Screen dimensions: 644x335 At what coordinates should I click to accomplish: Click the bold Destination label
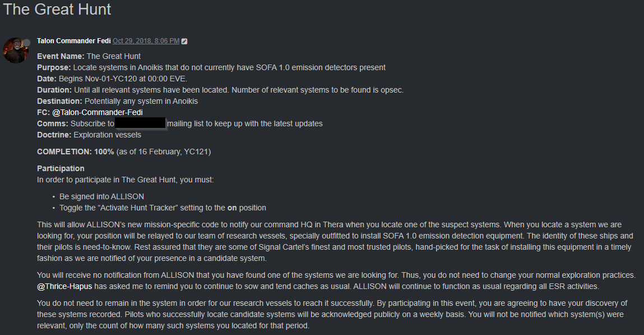60,101
